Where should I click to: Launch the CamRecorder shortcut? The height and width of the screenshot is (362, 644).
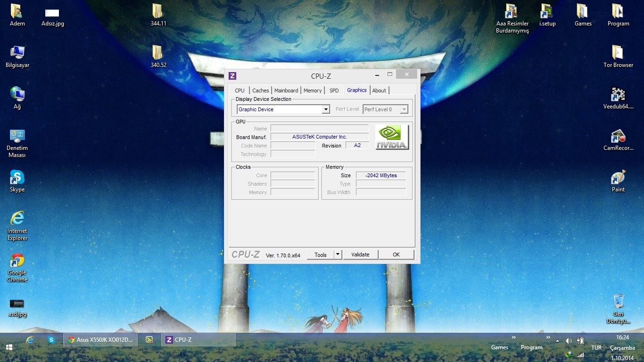[x=618, y=140]
